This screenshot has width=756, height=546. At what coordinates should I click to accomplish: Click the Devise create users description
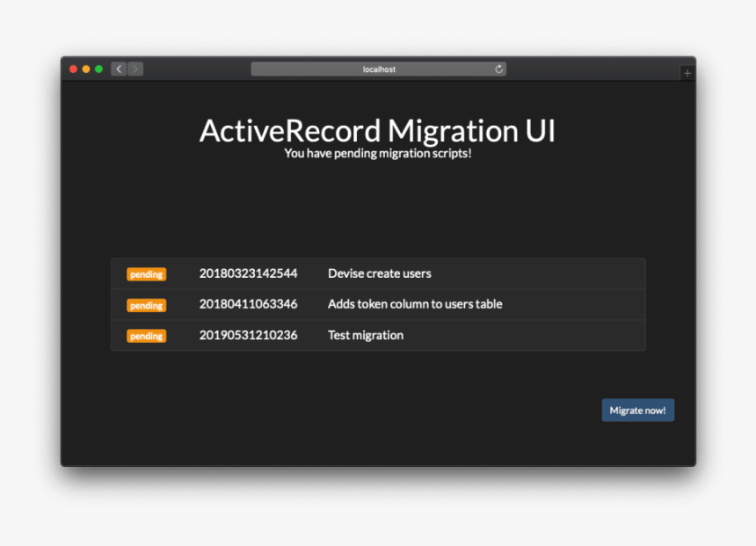pos(380,273)
